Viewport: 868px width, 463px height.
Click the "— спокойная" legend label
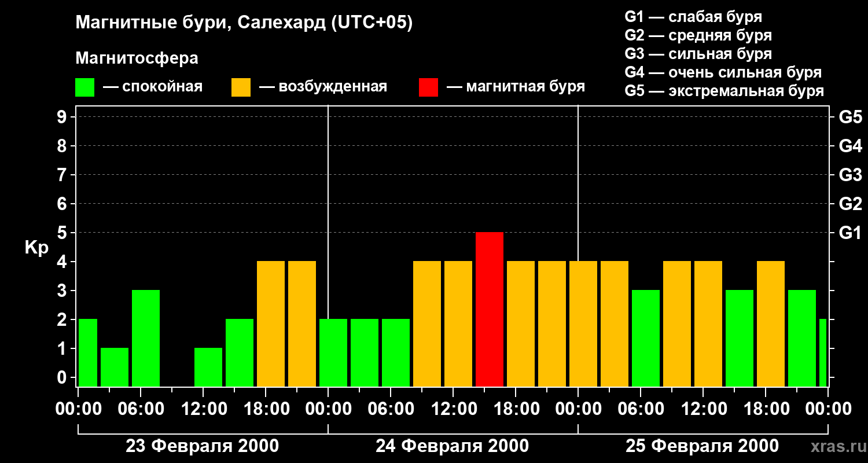tap(153, 87)
